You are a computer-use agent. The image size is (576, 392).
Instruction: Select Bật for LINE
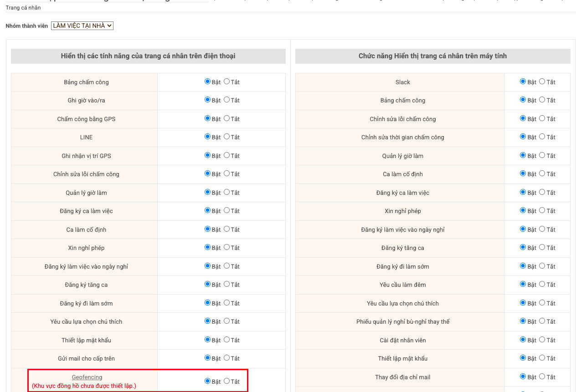pyautogui.click(x=207, y=137)
